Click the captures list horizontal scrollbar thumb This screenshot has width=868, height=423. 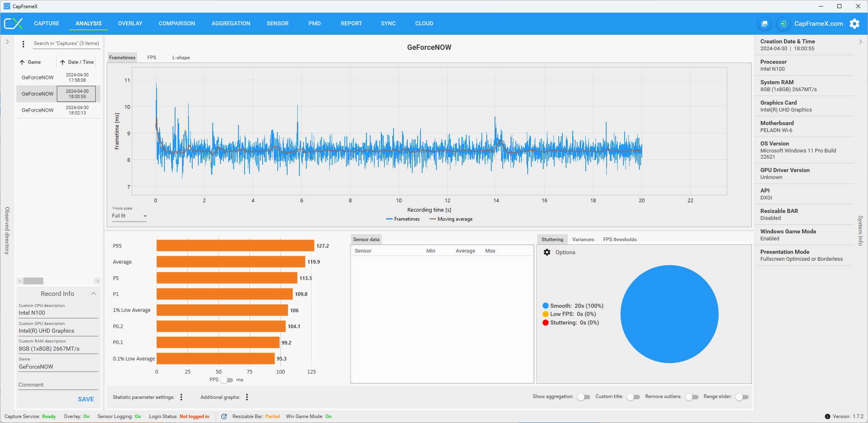[x=33, y=281]
